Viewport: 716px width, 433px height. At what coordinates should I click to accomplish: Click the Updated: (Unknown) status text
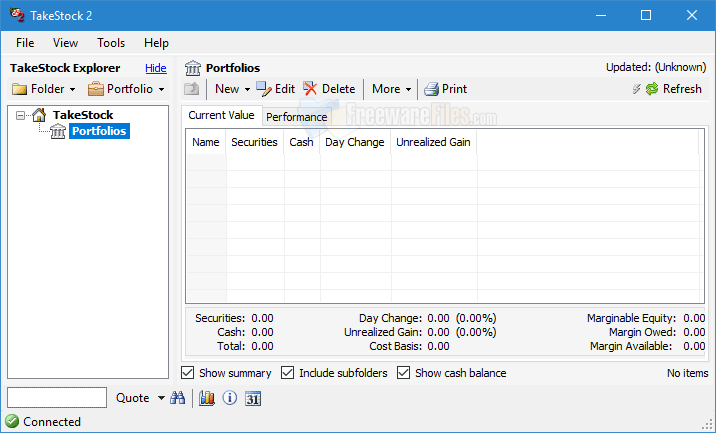click(656, 67)
